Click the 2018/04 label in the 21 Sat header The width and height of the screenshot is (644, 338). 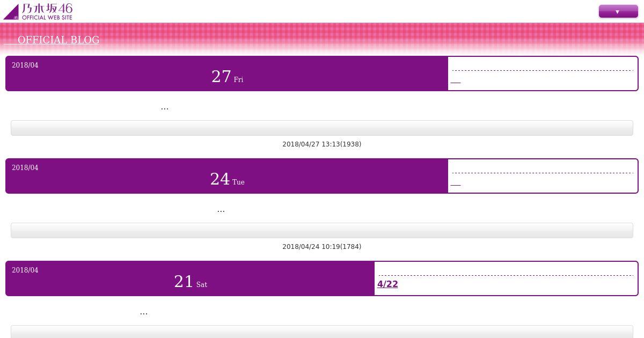point(25,270)
